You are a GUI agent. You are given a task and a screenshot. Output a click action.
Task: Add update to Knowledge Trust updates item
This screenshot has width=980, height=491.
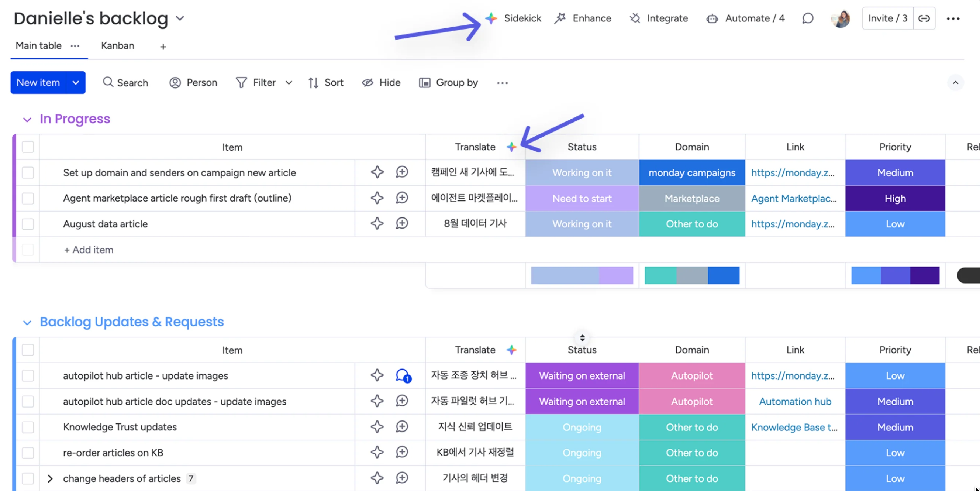point(402,426)
